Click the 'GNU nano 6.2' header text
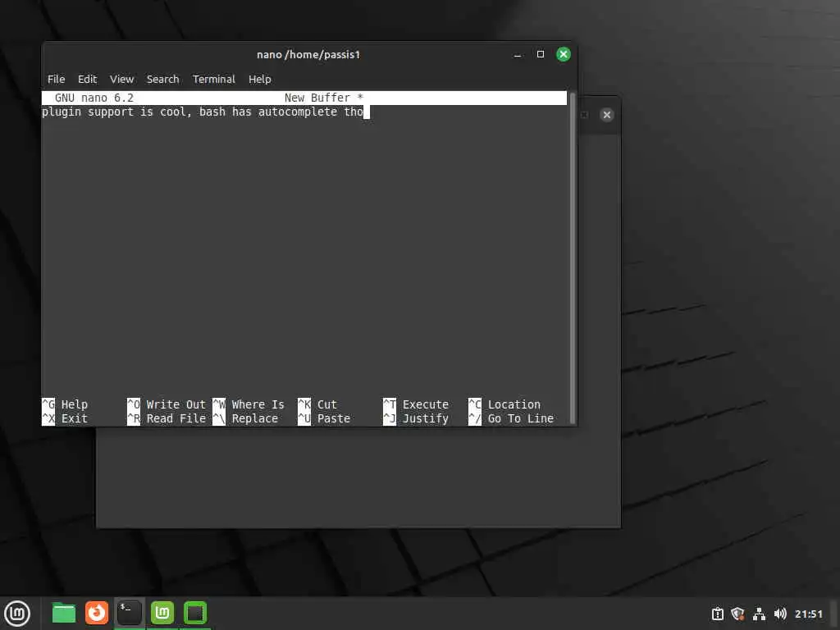 pos(94,98)
